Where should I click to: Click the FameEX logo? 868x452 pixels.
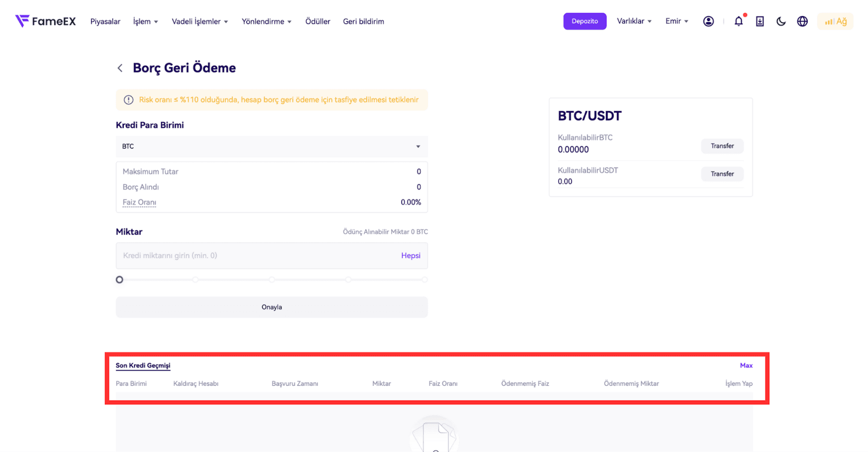(x=46, y=21)
